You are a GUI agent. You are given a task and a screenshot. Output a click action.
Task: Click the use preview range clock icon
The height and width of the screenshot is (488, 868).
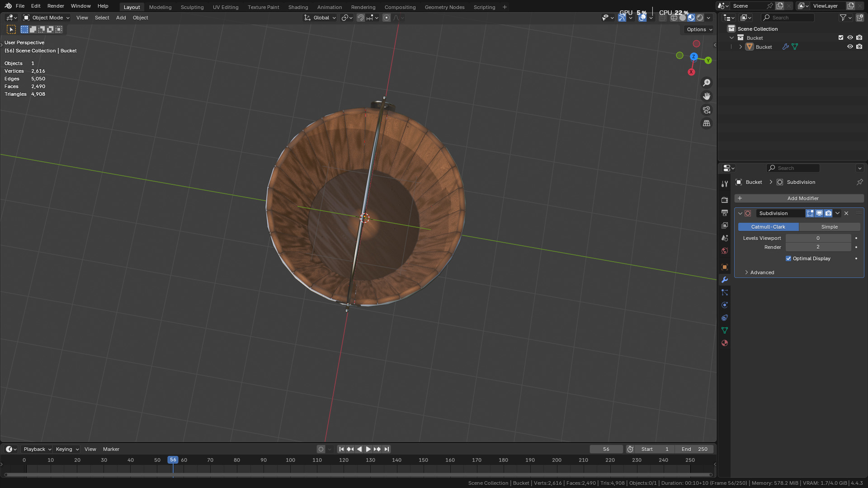(630, 449)
